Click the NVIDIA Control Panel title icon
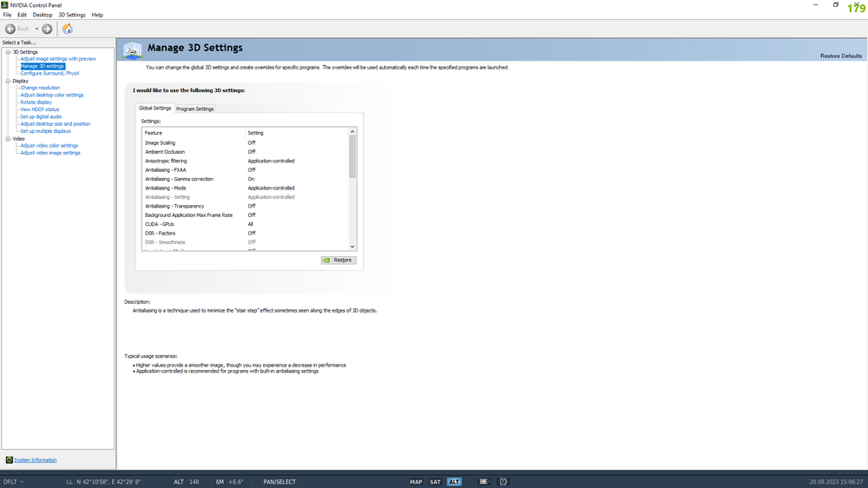Viewport: 868px width, 488px height. pos(4,5)
